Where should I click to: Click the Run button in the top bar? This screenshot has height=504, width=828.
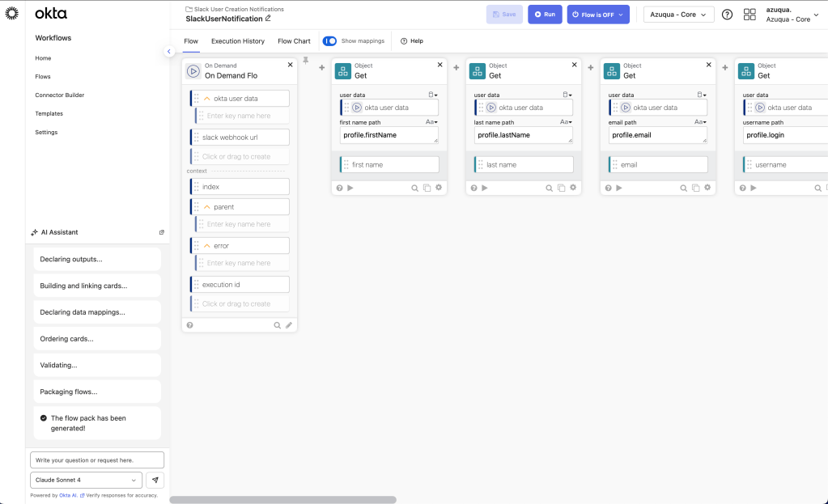click(544, 14)
